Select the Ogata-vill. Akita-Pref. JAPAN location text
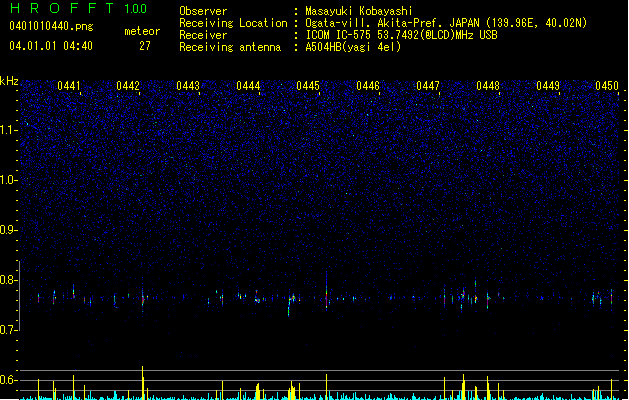Viewport: 629px width, 400px height. point(446,23)
